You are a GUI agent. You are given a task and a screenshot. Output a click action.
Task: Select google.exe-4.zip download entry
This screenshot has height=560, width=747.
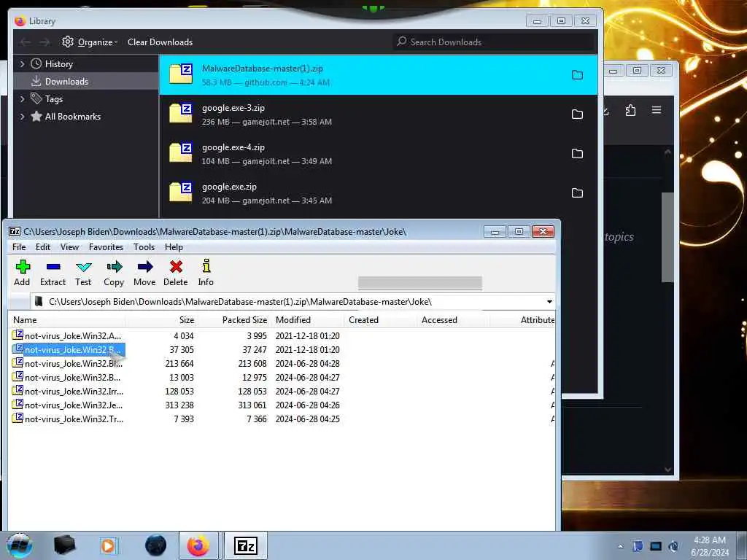[x=379, y=153]
